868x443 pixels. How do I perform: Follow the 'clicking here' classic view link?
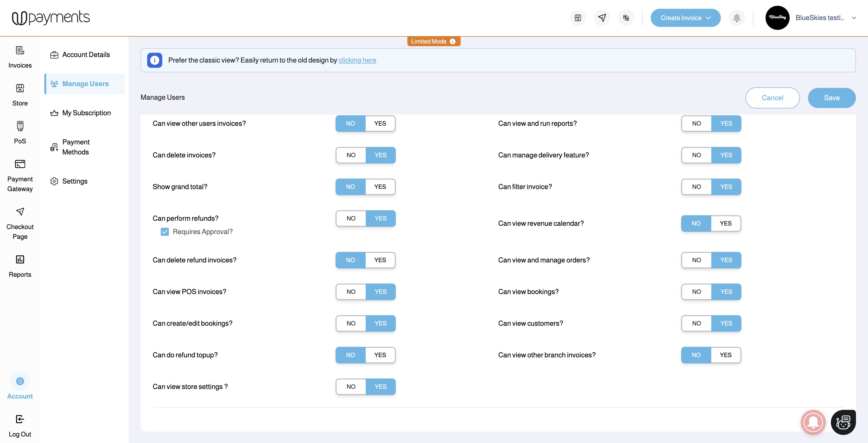pyautogui.click(x=357, y=60)
